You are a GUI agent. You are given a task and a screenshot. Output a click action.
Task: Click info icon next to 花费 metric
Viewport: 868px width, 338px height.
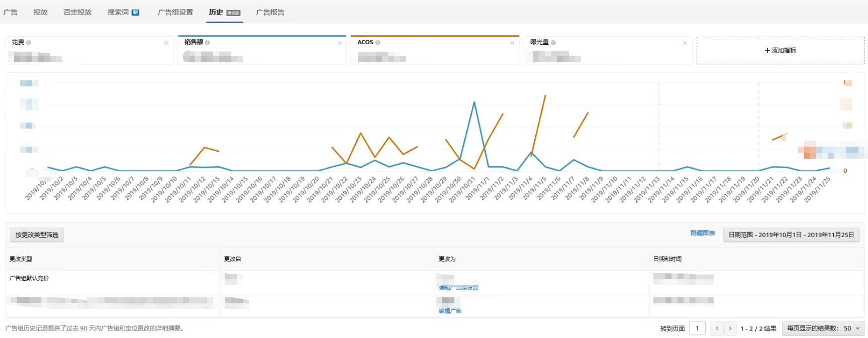coord(29,43)
